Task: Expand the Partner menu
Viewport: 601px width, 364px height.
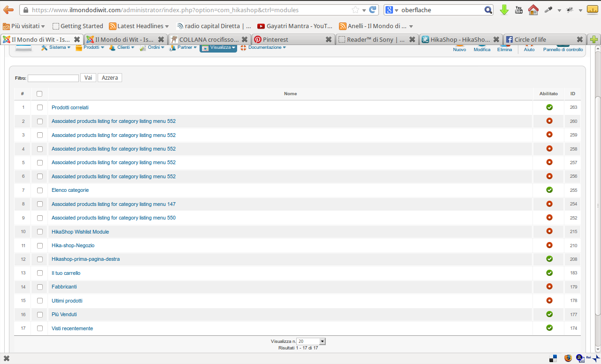Action: coord(184,47)
